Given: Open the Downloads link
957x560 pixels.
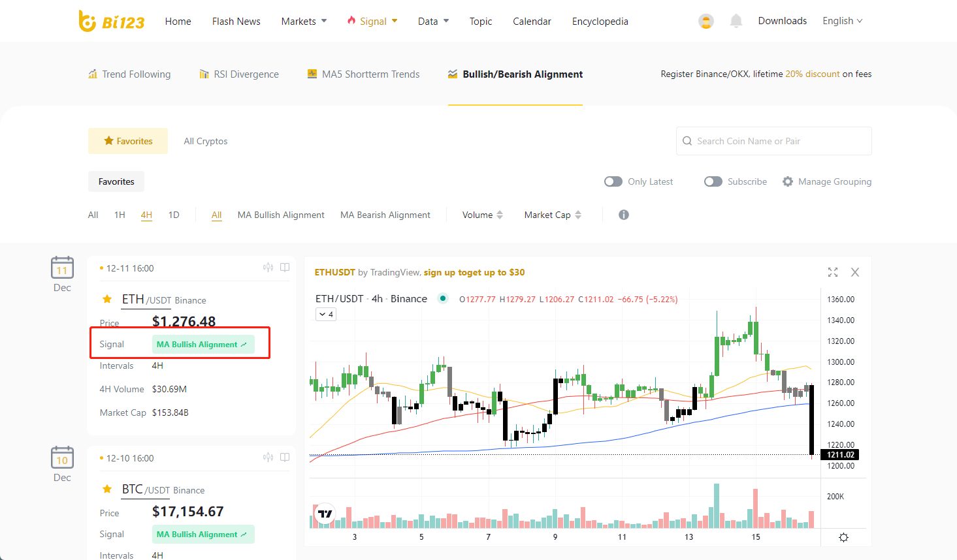Looking at the screenshot, I should 783,21.
